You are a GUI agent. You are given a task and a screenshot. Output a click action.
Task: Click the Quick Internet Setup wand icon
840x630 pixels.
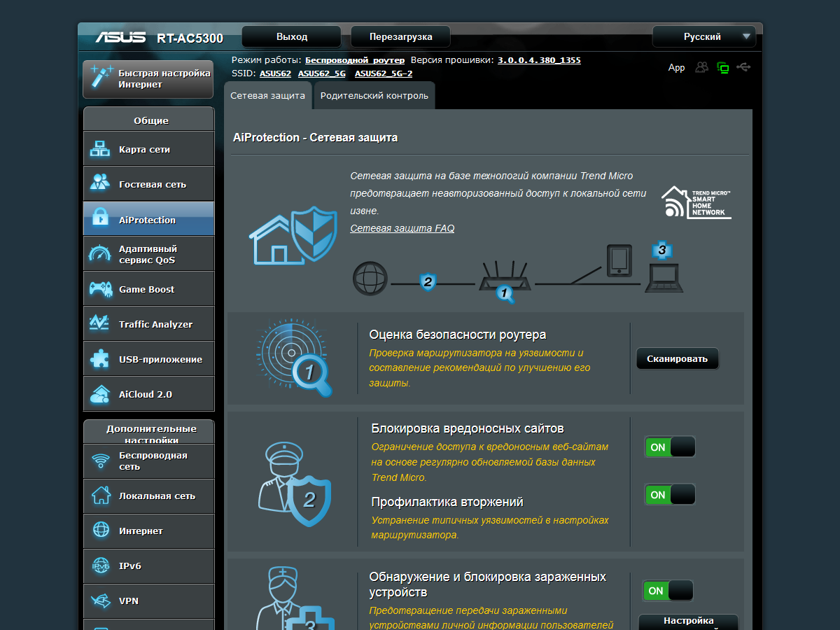click(102, 78)
